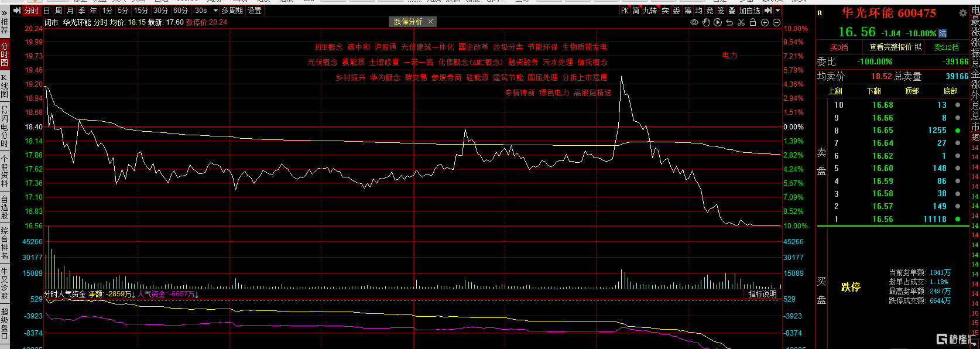Open 多周期 multi-period view

[x=232, y=11]
